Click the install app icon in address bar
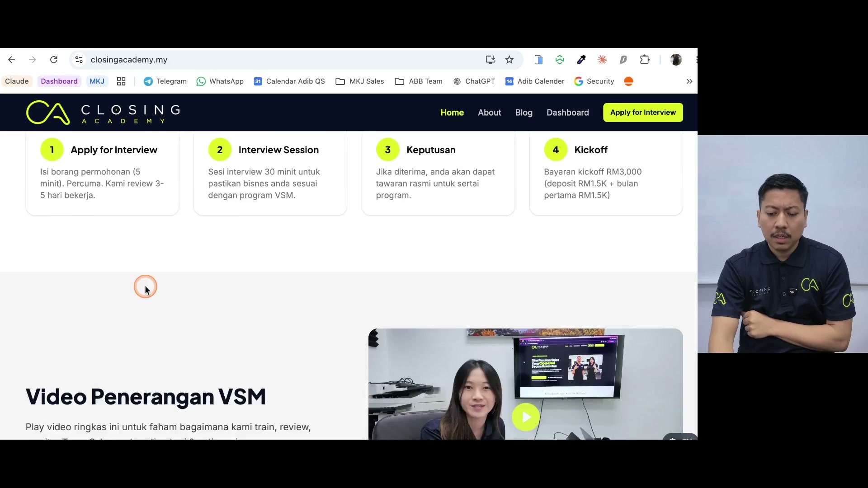The width and height of the screenshot is (868, 488). (491, 60)
